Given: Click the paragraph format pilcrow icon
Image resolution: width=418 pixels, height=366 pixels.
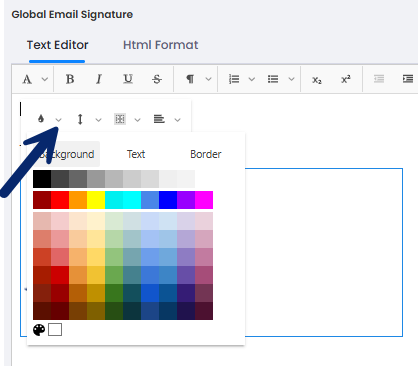Looking at the screenshot, I should coord(190,79).
